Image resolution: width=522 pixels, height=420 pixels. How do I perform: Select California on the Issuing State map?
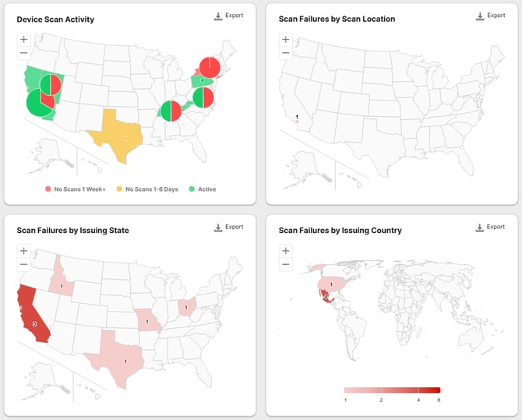coord(33,315)
